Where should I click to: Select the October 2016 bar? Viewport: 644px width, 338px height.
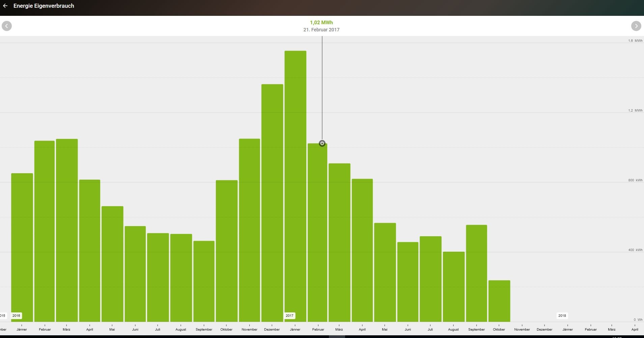point(227,251)
